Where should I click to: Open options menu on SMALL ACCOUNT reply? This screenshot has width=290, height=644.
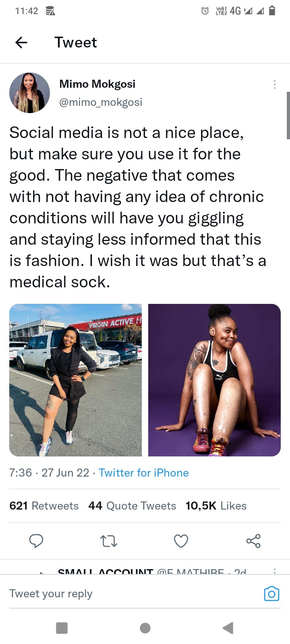pyautogui.click(x=274, y=571)
